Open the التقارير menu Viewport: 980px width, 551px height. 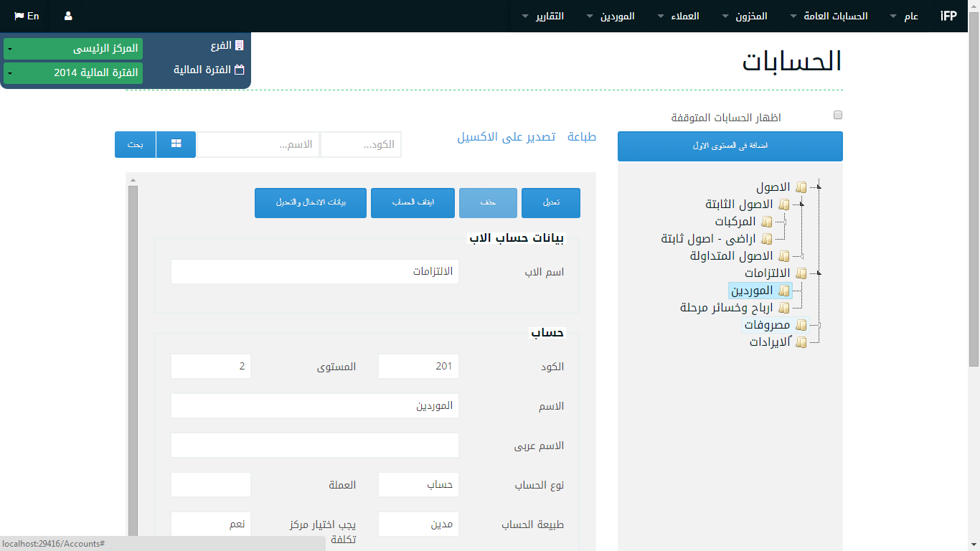tap(543, 16)
